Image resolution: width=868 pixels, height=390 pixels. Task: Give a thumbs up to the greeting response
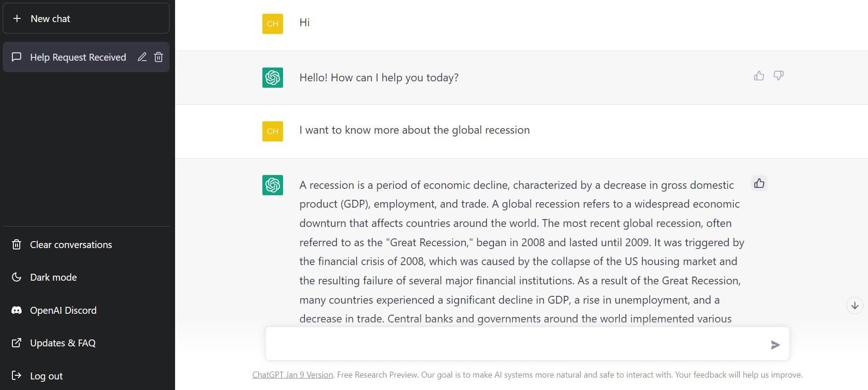[758, 76]
